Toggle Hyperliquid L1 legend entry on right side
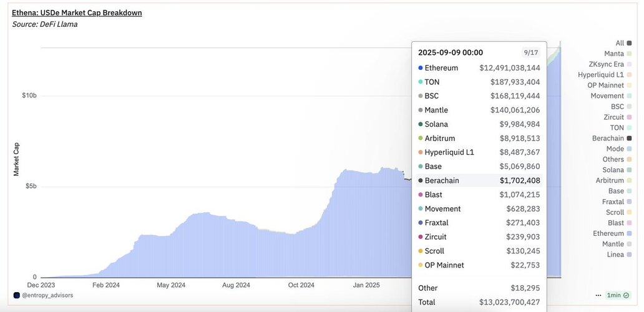The width and height of the screenshot is (644, 312). 605,75
